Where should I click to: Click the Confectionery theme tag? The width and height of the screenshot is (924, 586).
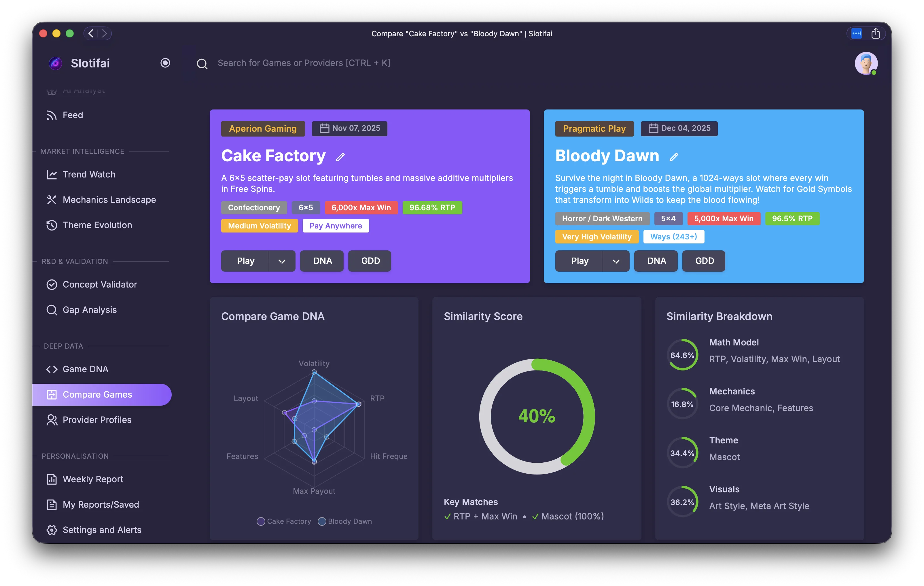(254, 208)
